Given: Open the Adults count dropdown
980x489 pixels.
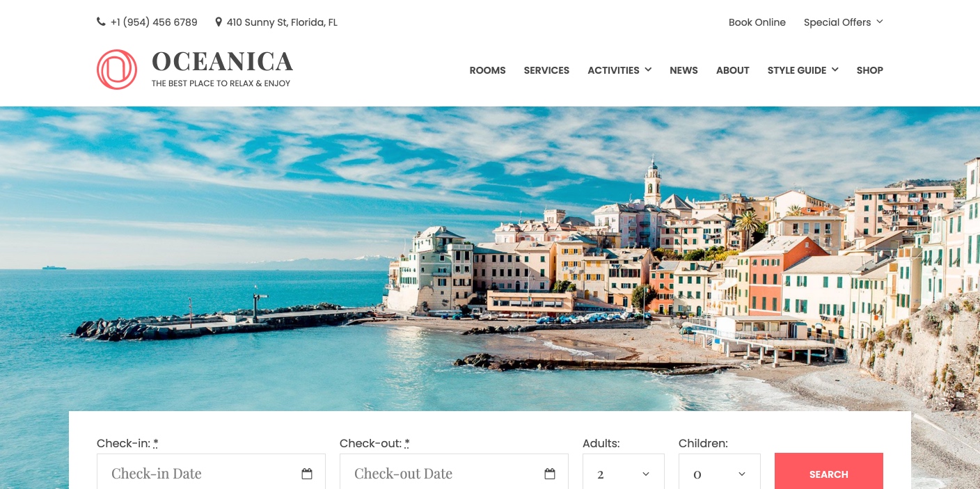Looking at the screenshot, I should pyautogui.click(x=624, y=473).
